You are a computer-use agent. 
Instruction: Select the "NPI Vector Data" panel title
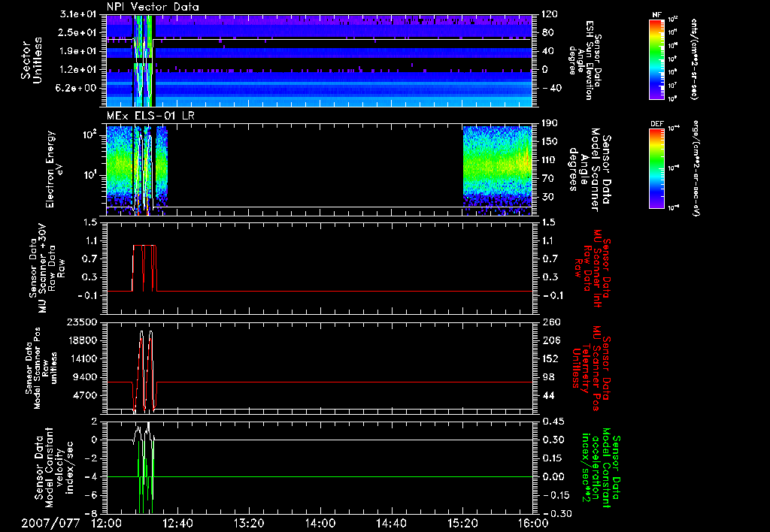[153, 7]
